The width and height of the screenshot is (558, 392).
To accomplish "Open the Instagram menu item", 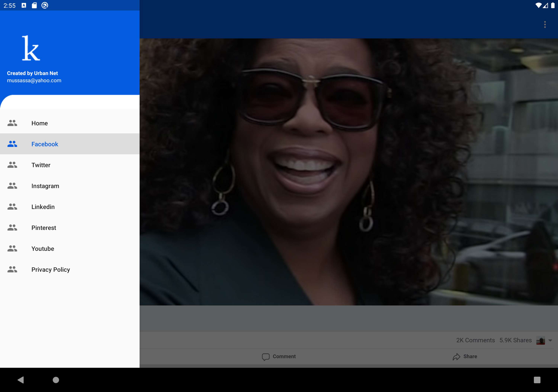I will [x=70, y=186].
